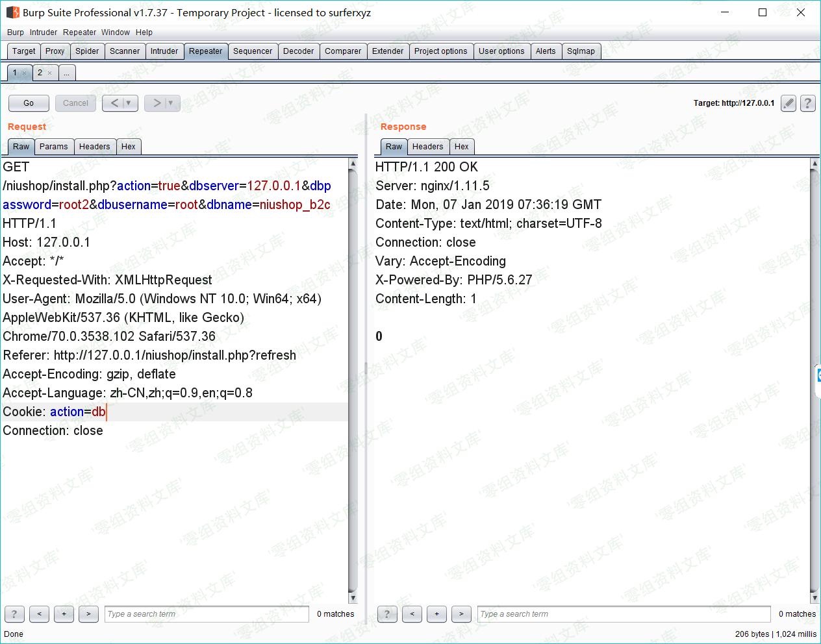Viewport: 821px width, 644px height.
Task: Click request search help question icon
Action: tap(14, 614)
